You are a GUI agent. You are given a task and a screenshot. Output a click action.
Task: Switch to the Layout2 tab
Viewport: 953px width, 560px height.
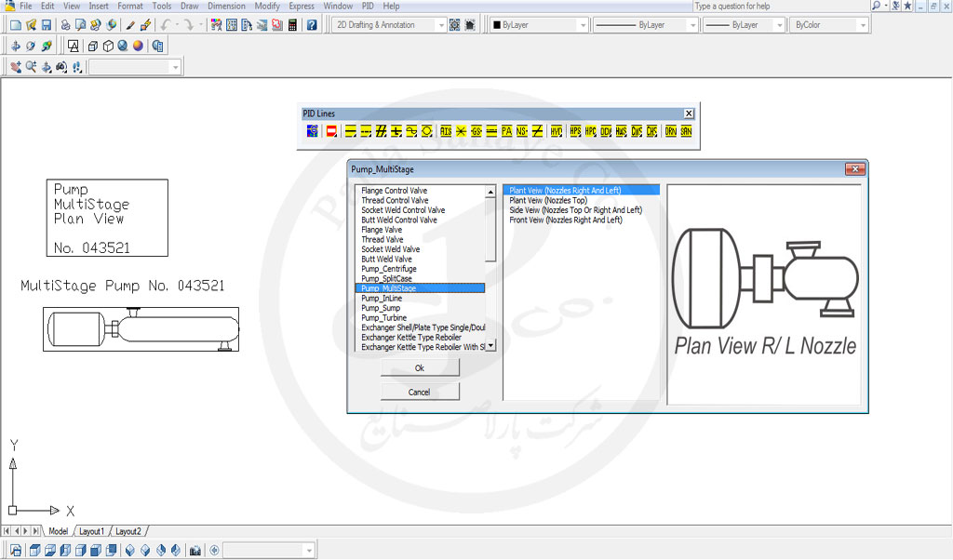[x=128, y=531]
